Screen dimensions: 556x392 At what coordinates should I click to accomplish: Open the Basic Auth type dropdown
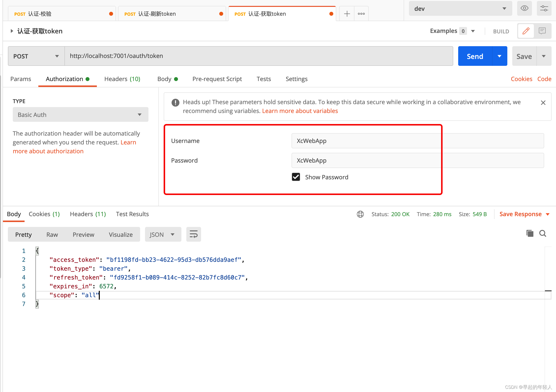pyautogui.click(x=80, y=114)
